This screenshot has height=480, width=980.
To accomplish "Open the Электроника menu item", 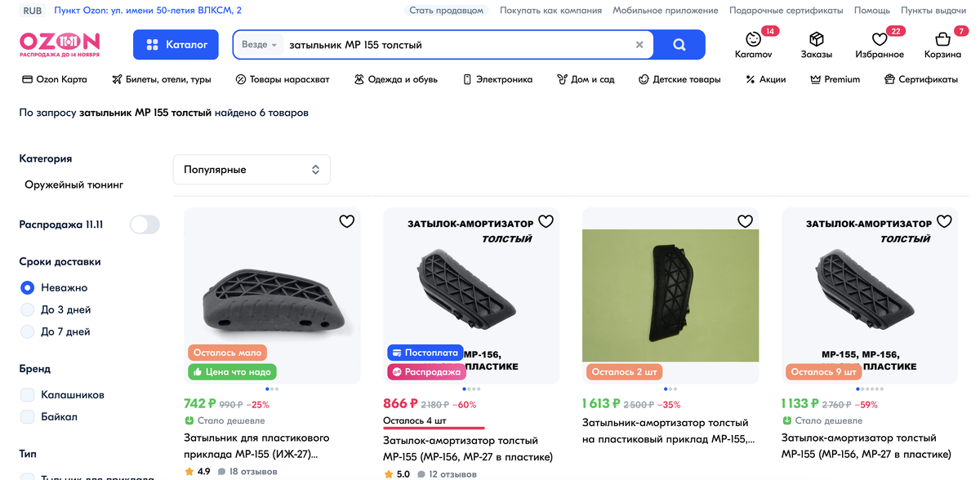I will [x=497, y=79].
